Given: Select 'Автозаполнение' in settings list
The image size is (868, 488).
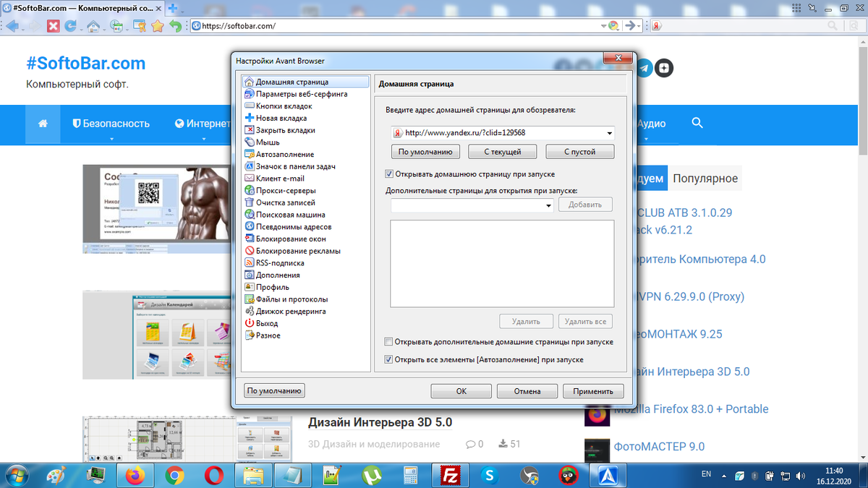Looking at the screenshot, I should coord(285,154).
